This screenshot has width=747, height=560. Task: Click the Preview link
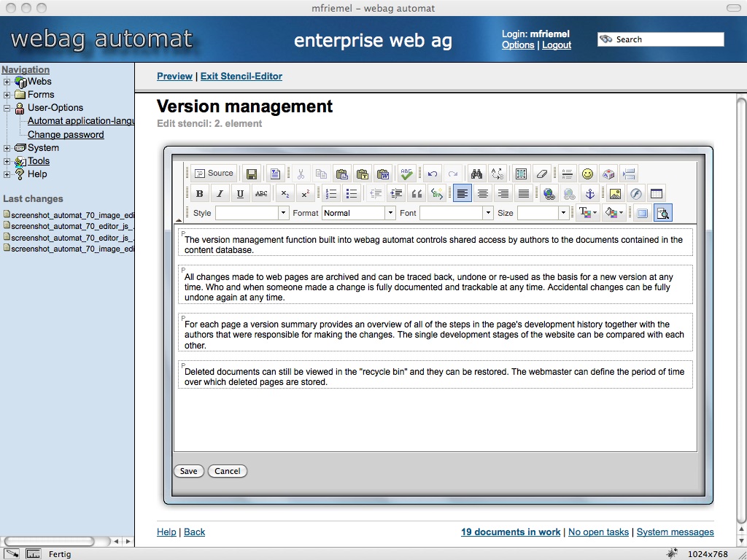(x=175, y=76)
